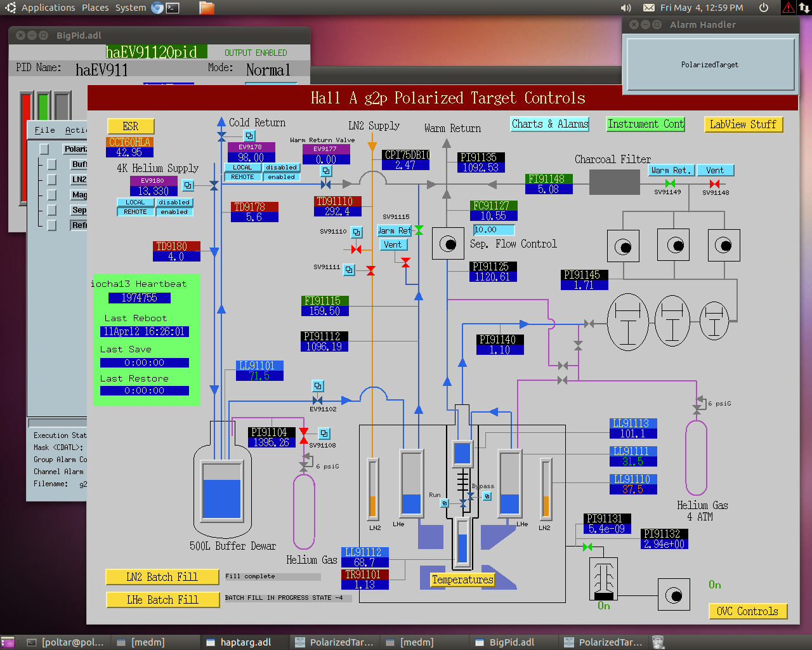Open the SV91110 related display icon

click(x=357, y=232)
